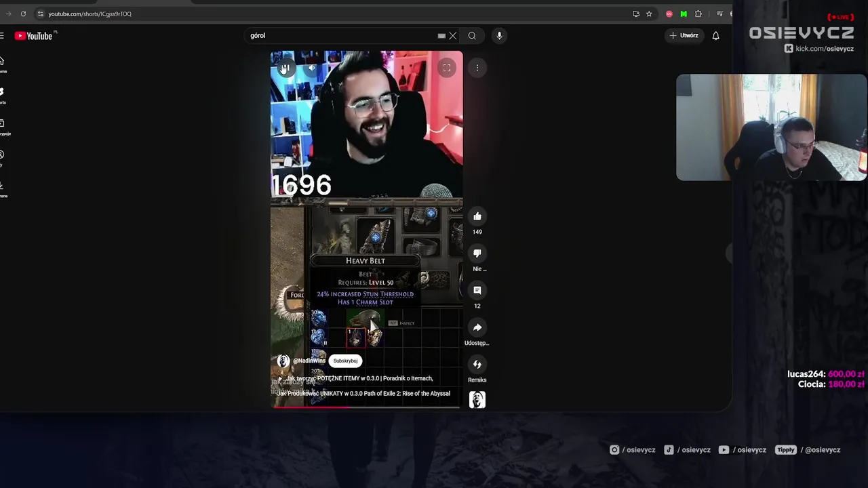Seek using the red Shorts progress bar
Screen dimensions: 868x488
[x=366, y=407]
